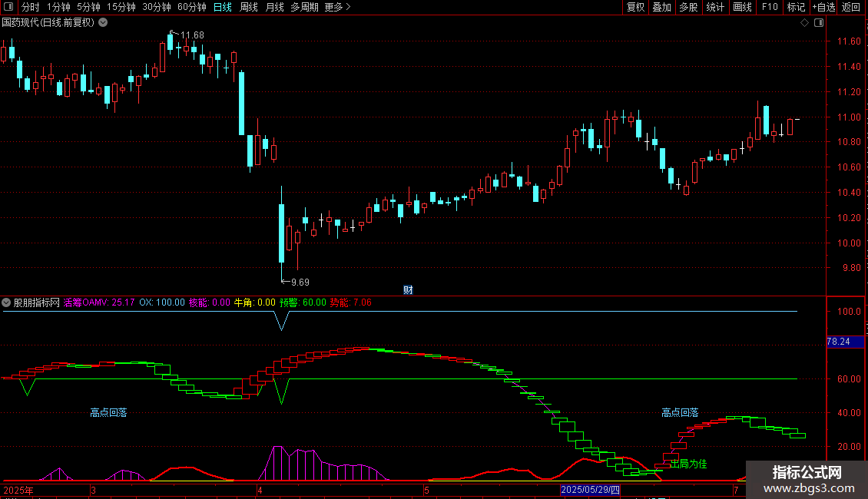Click the 股朋指标网 indicator name
Image resolution: width=868 pixels, height=499 pixels.
click(37, 302)
